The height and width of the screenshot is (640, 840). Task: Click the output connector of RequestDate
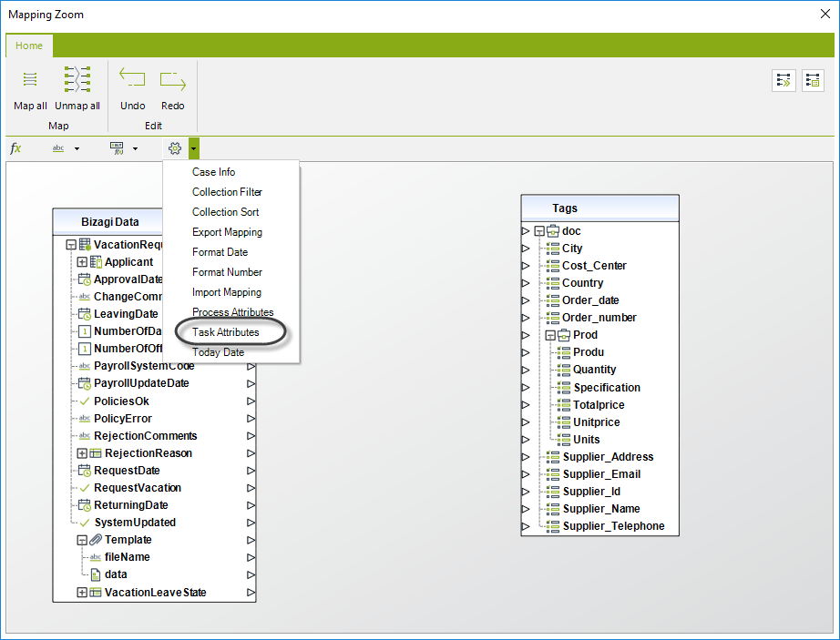(251, 471)
